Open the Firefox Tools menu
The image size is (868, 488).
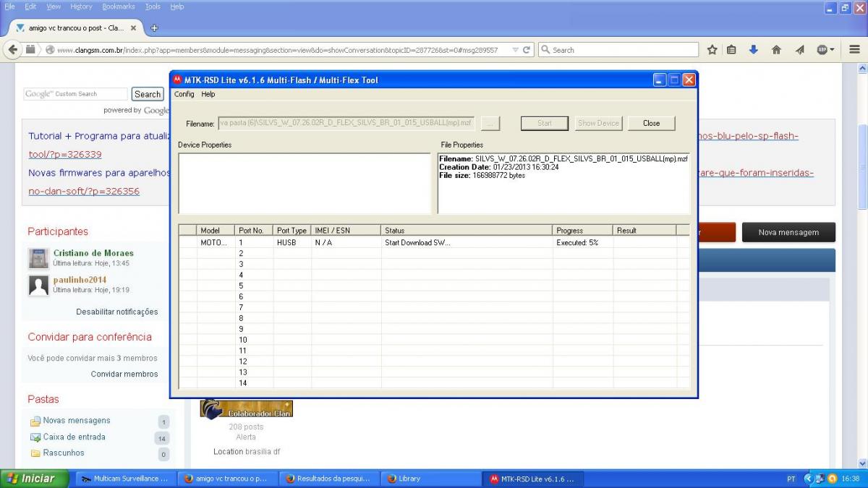pyautogui.click(x=153, y=7)
